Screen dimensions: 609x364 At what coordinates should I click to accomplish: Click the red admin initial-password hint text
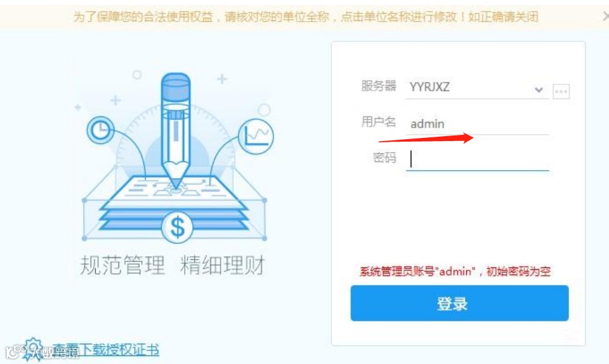[455, 271]
